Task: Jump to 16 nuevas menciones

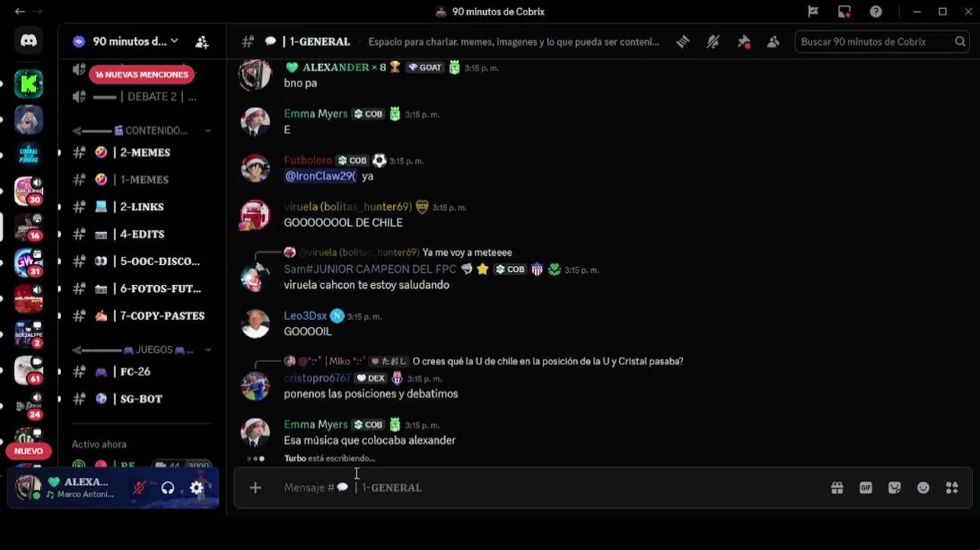Action: pyautogui.click(x=142, y=75)
